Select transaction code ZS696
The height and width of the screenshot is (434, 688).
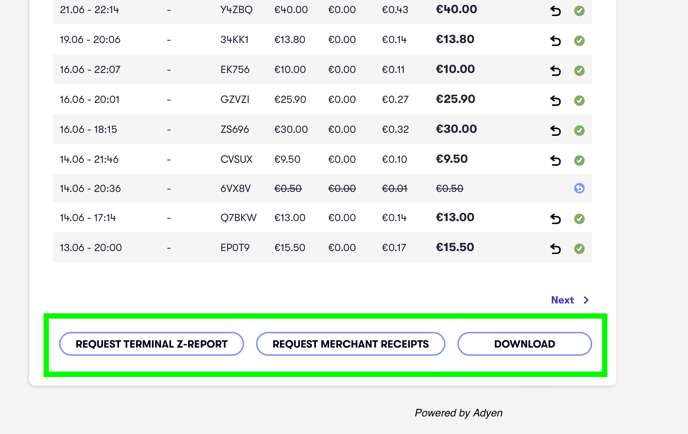coord(234,129)
